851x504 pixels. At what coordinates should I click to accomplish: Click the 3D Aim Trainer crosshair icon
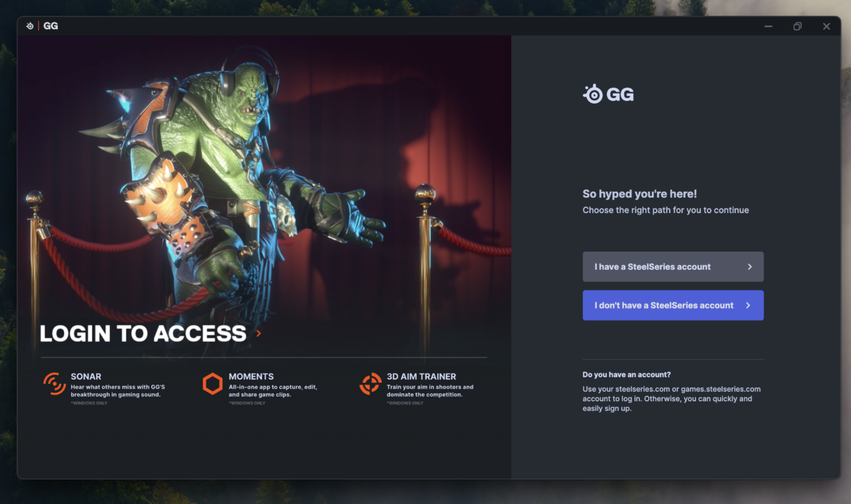click(x=370, y=384)
